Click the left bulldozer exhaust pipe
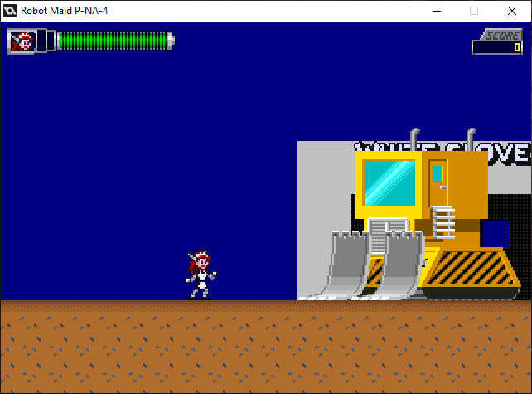Screen dimensions: 532x394 414,139
